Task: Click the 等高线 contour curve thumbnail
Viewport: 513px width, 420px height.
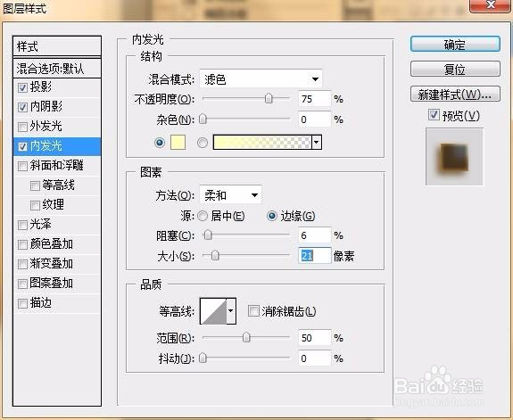Action: pyautogui.click(x=213, y=310)
